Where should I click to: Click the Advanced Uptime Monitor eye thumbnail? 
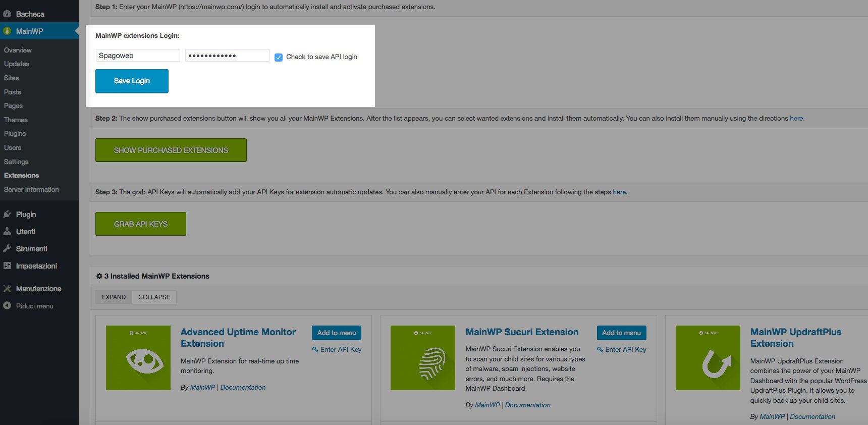[x=138, y=358]
